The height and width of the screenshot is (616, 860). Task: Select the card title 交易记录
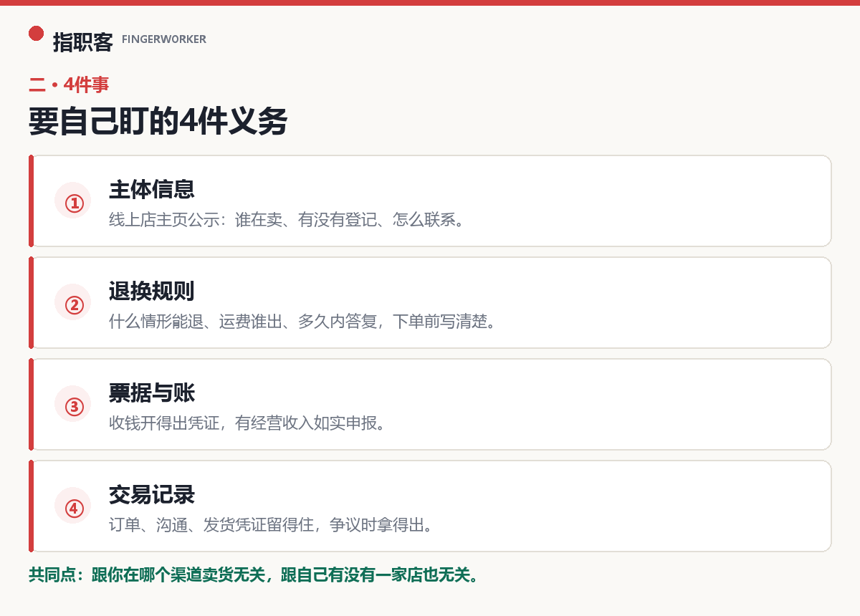152,495
